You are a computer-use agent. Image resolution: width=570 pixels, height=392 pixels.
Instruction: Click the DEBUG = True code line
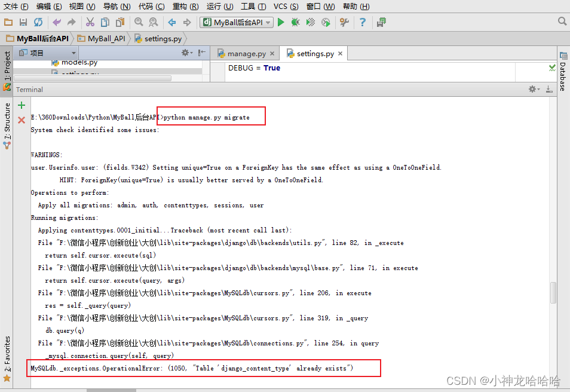click(x=254, y=68)
